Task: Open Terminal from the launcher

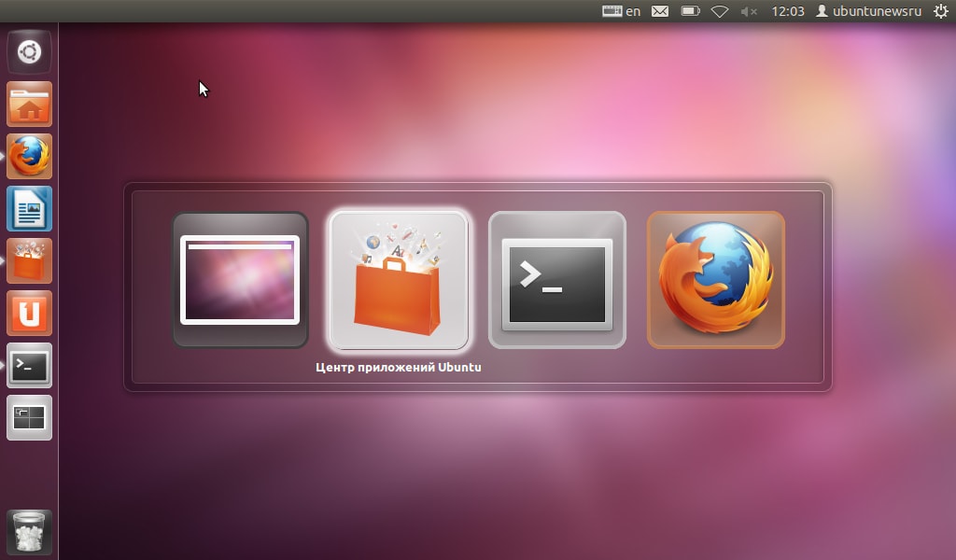Action: (x=29, y=366)
